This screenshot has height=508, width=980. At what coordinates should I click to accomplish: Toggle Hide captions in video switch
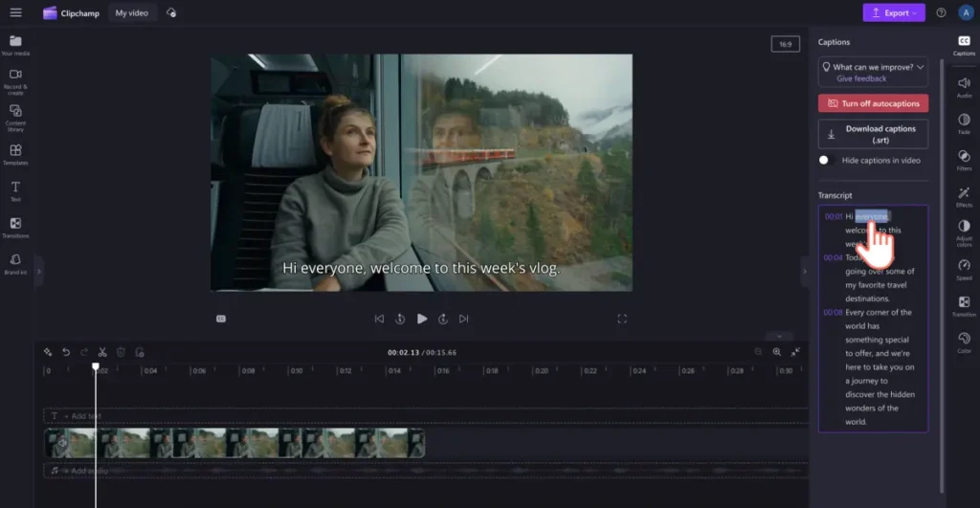click(826, 160)
